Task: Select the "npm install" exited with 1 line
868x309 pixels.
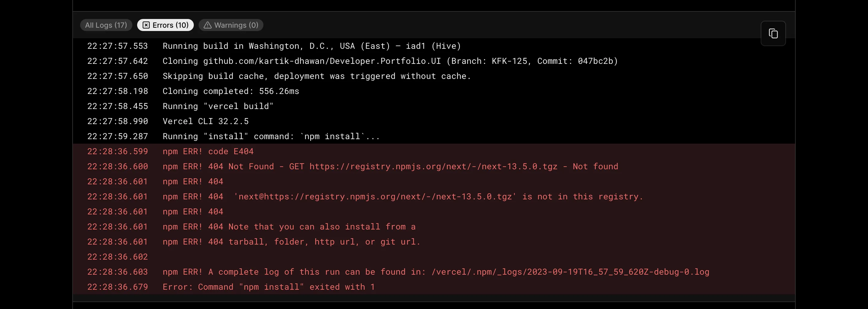Action: (269, 287)
